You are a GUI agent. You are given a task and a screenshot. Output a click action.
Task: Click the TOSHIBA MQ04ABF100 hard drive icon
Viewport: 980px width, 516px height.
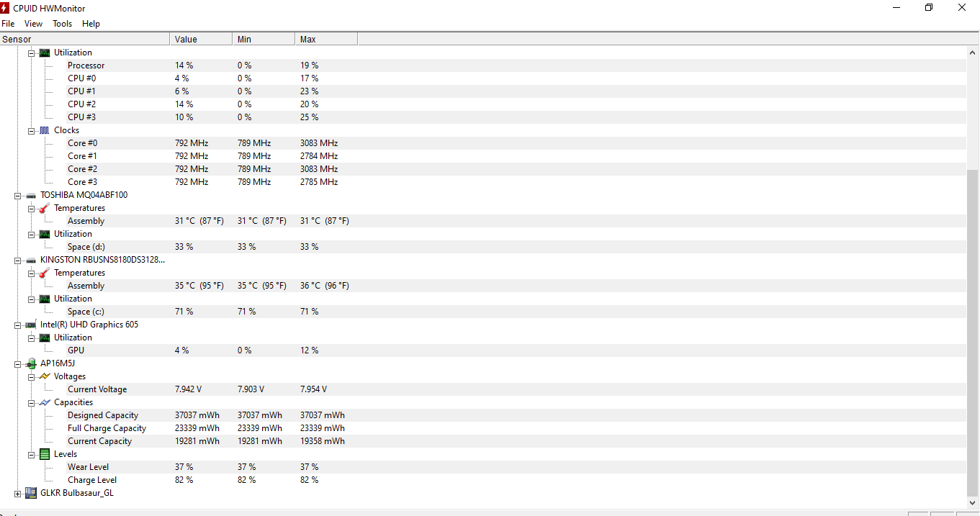tap(31, 195)
